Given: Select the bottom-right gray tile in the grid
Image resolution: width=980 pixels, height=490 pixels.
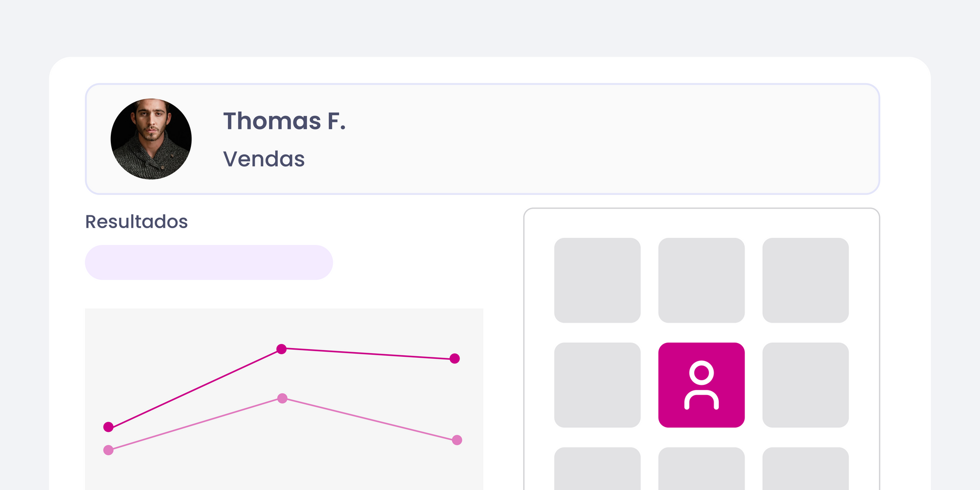Looking at the screenshot, I should (x=805, y=470).
